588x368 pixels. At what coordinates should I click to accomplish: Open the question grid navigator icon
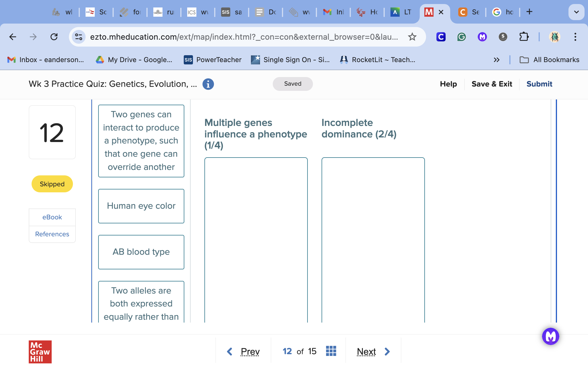(331, 351)
